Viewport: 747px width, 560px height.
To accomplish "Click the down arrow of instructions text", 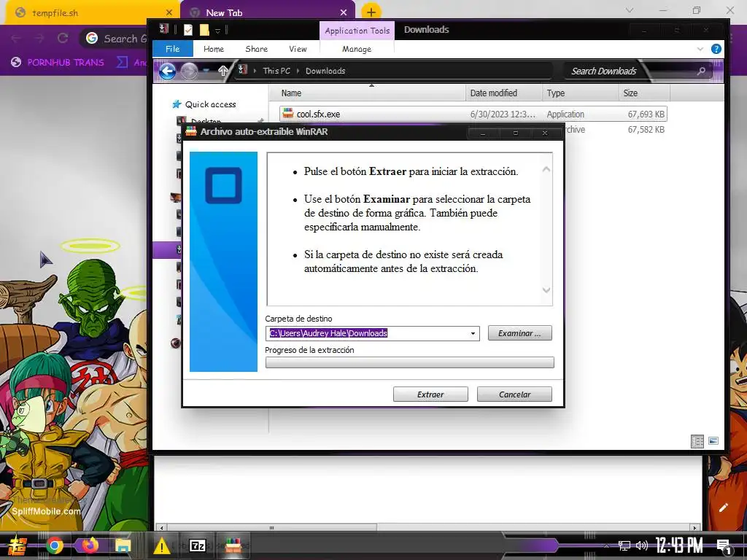I will click(x=546, y=290).
